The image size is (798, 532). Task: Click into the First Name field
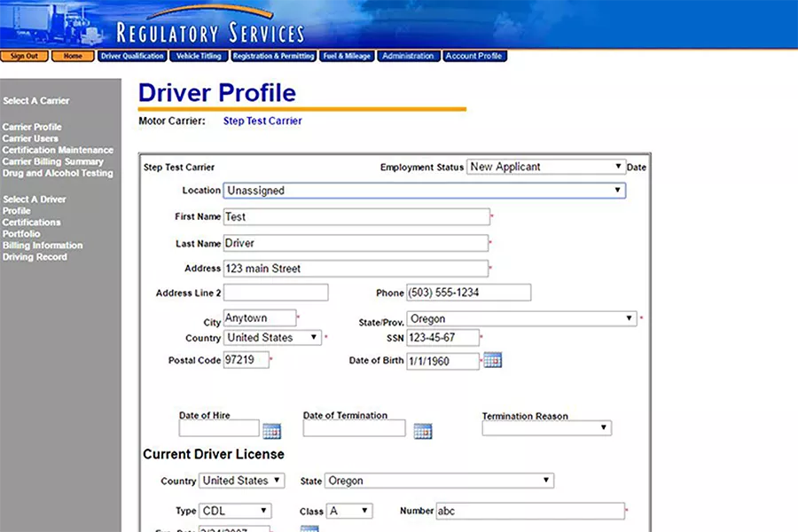356,217
